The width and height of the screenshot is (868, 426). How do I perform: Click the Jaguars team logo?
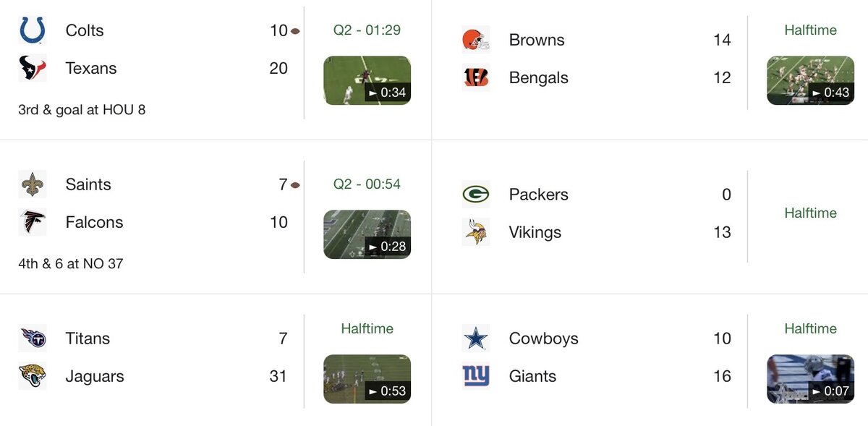click(33, 376)
